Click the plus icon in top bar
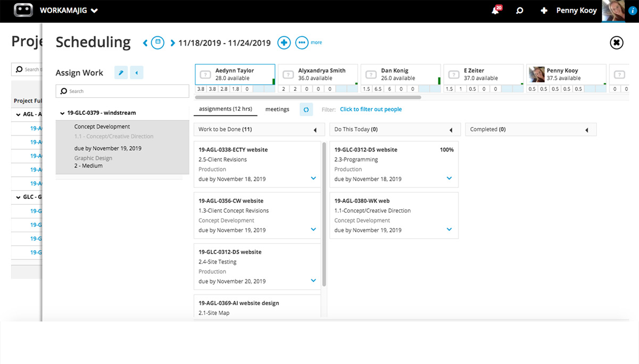The image size is (639, 364). 544,11
